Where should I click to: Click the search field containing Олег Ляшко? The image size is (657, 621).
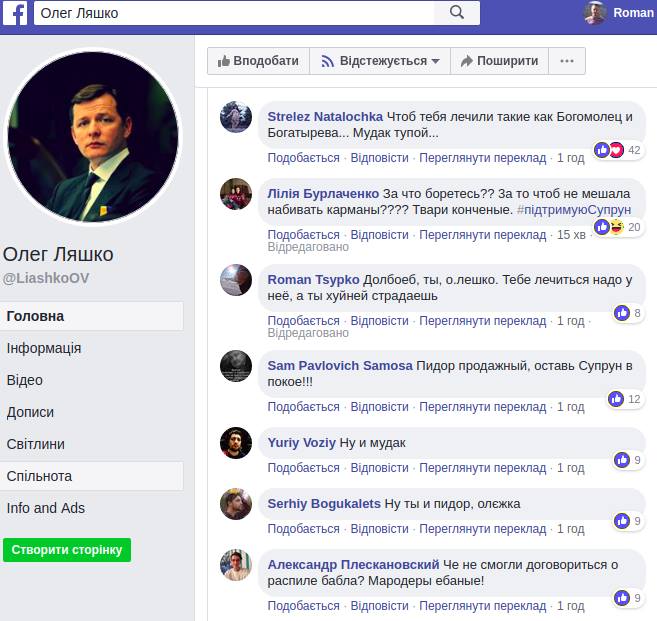(235, 13)
